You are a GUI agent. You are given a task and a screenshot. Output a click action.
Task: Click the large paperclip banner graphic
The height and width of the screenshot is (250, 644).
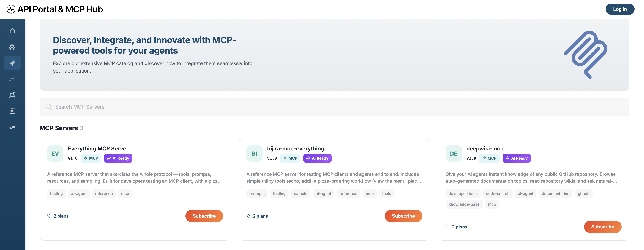tap(585, 55)
